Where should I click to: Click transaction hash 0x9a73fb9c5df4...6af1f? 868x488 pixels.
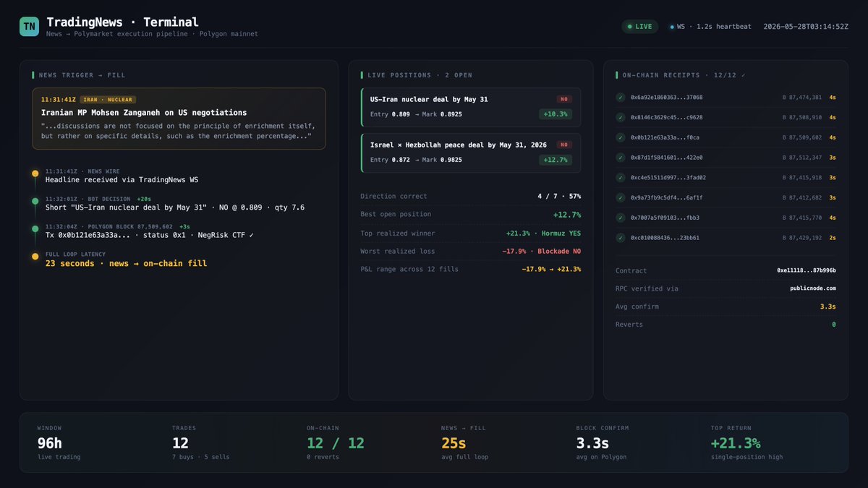(666, 197)
